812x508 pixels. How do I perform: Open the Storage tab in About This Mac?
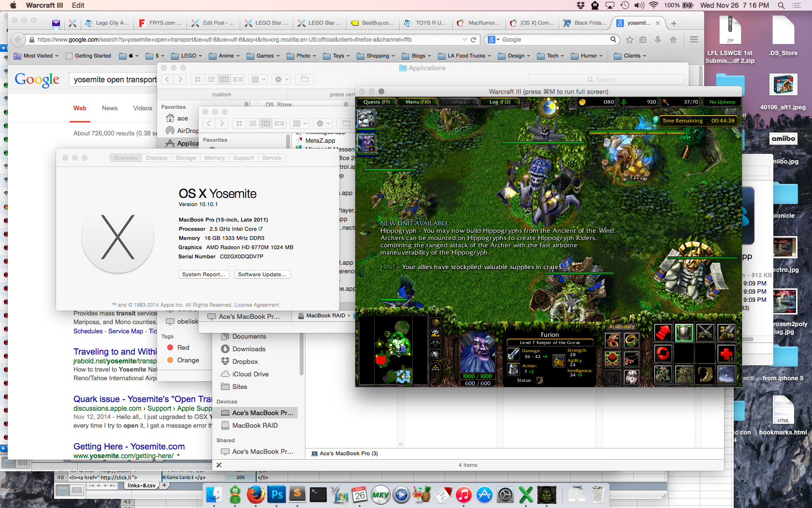[x=186, y=158]
